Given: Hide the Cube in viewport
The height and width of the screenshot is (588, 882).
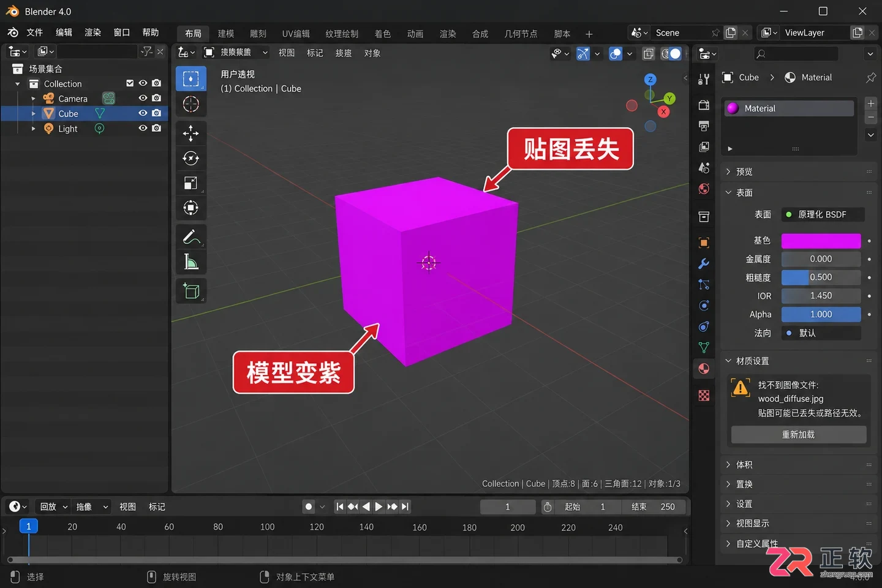Looking at the screenshot, I should pyautogui.click(x=143, y=113).
